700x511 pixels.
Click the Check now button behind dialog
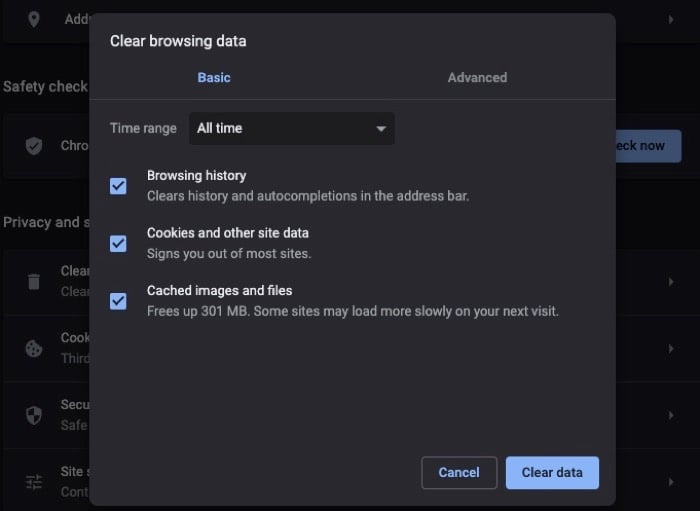(649, 146)
